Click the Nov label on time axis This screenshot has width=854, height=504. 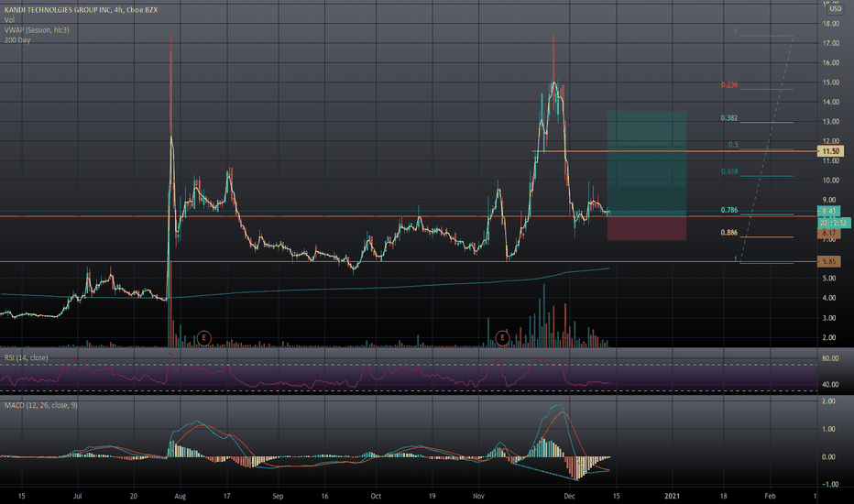[x=478, y=497]
